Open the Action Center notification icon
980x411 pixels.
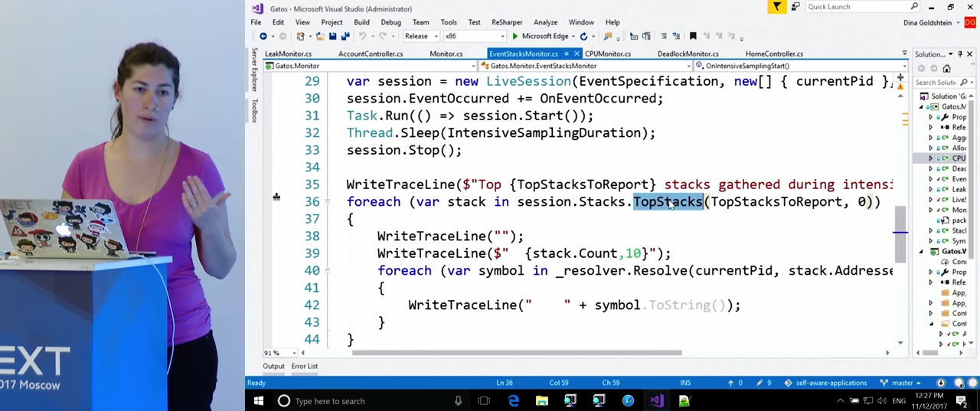(962, 400)
